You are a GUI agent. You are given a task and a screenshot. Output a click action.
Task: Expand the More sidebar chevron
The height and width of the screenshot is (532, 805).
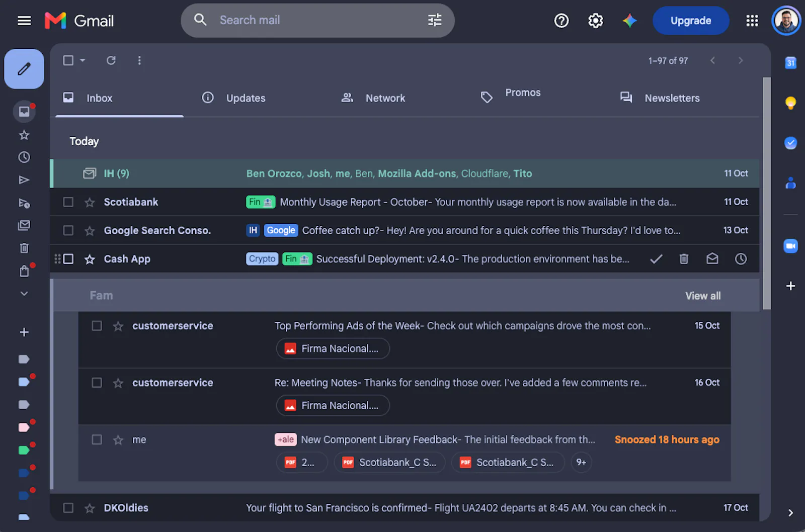(x=24, y=294)
